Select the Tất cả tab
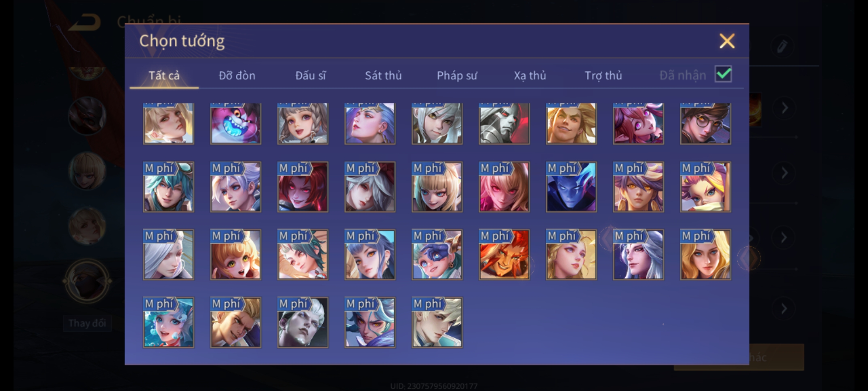 click(x=164, y=75)
